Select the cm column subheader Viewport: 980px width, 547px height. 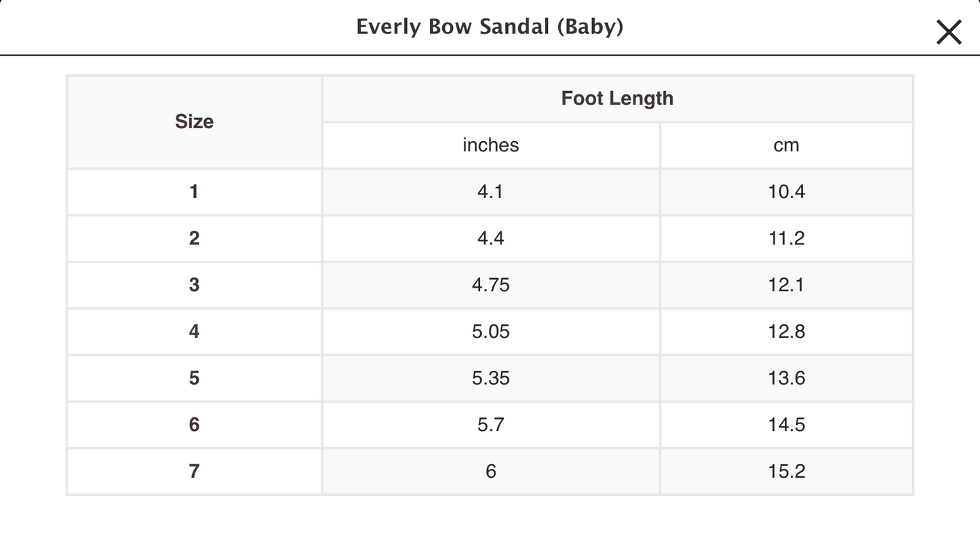786,145
